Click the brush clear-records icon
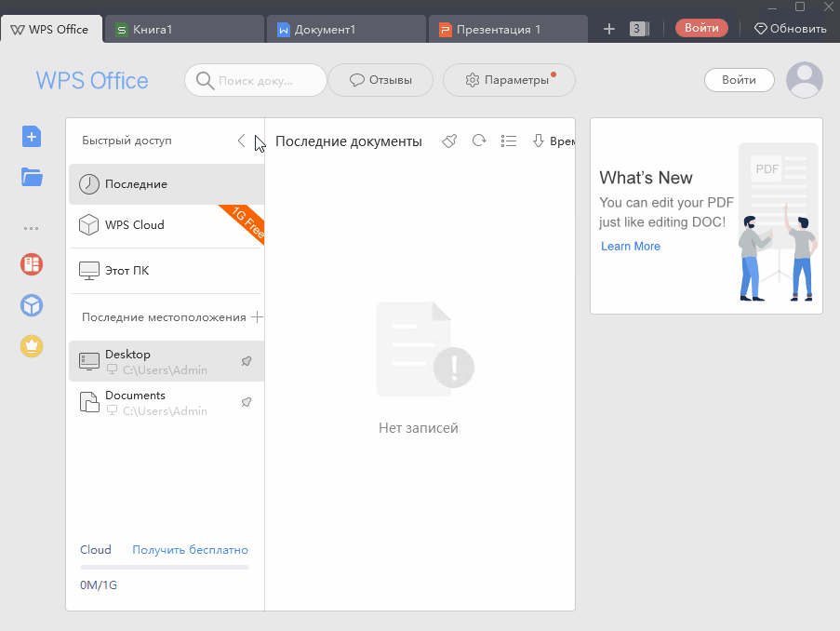This screenshot has width=840, height=631. coord(449,141)
